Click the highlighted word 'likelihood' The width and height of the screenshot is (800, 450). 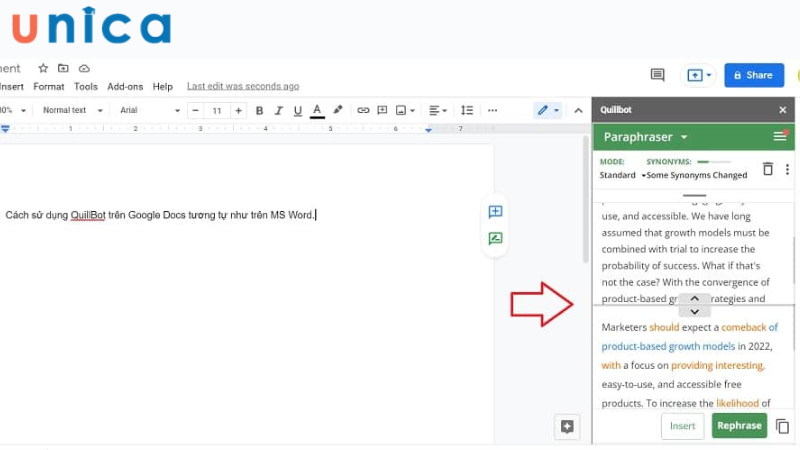tap(737, 403)
